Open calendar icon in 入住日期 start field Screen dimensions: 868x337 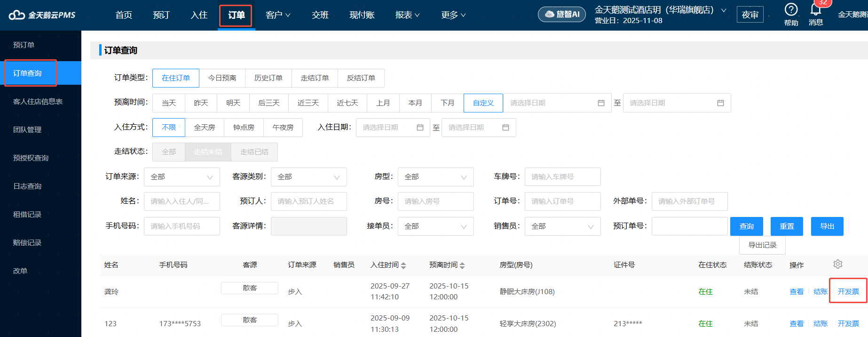[x=420, y=128]
